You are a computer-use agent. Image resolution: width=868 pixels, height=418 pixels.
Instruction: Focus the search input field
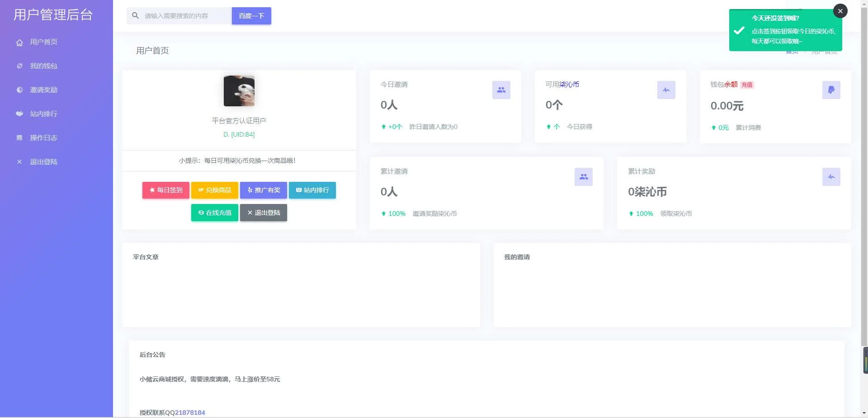185,16
